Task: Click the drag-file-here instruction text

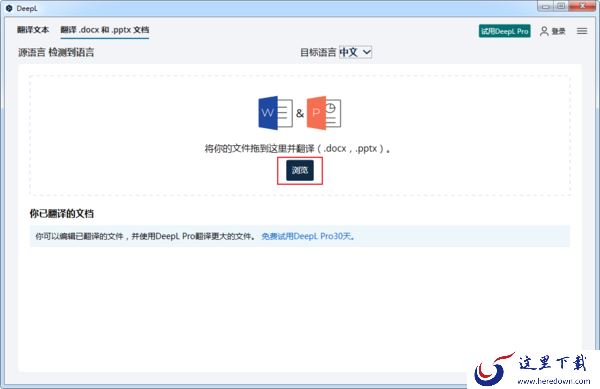Action: pyautogui.click(x=297, y=148)
